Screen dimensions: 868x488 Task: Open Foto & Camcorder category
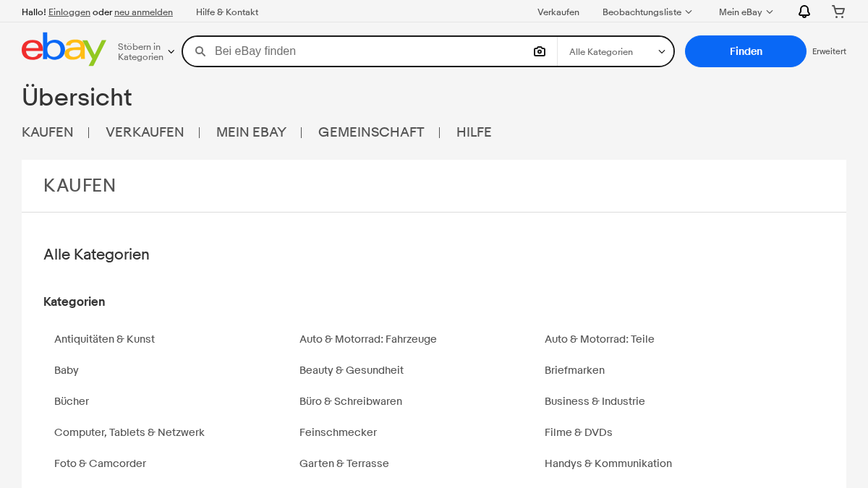click(x=100, y=463)
